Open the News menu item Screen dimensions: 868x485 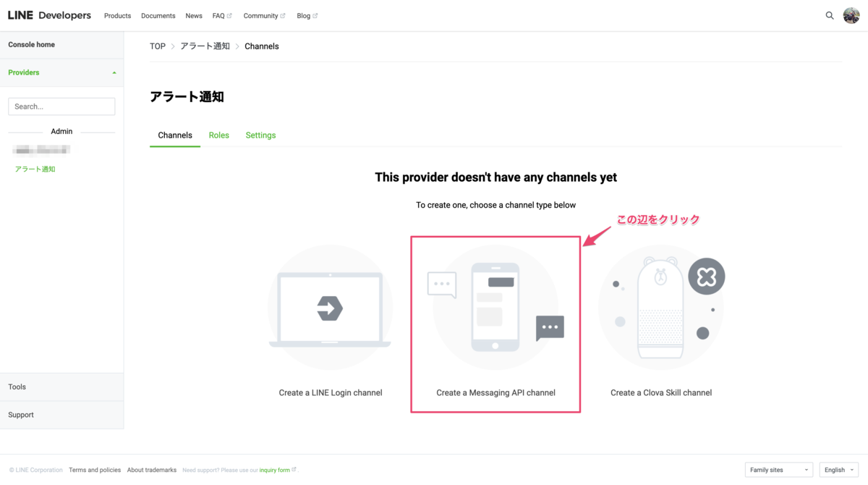pos(194,16)
